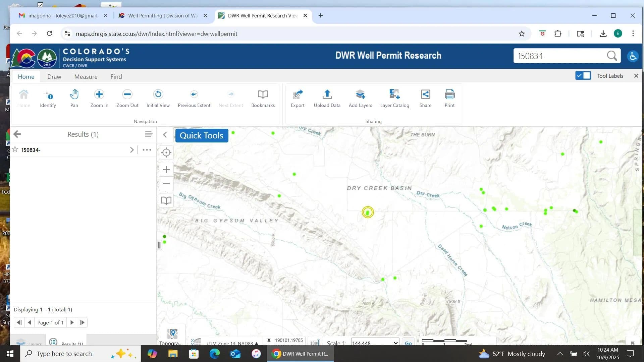Screen dimensions: 644x362
Task: Open the results panel actions menu
Action: 149,134
